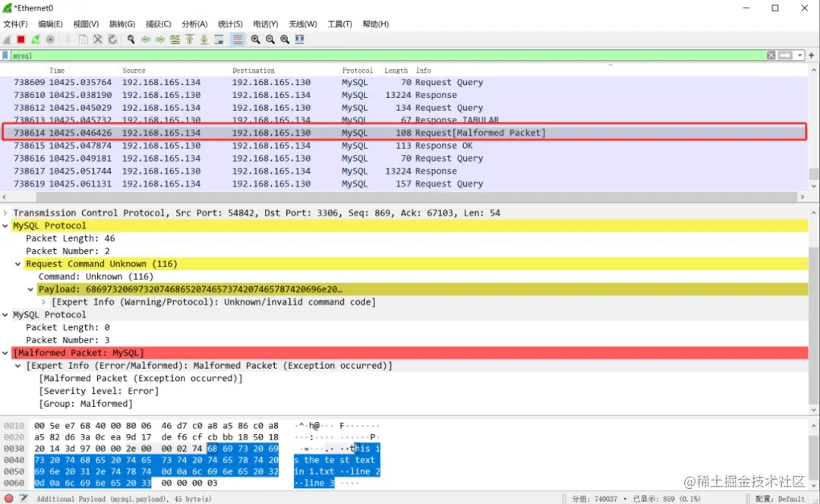Toggle packet list colorization
Screen dimensions: 820x504
coord(238,39)
